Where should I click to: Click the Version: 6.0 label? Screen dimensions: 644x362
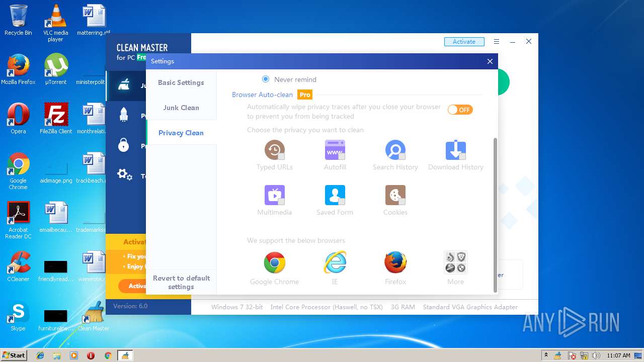130,306
